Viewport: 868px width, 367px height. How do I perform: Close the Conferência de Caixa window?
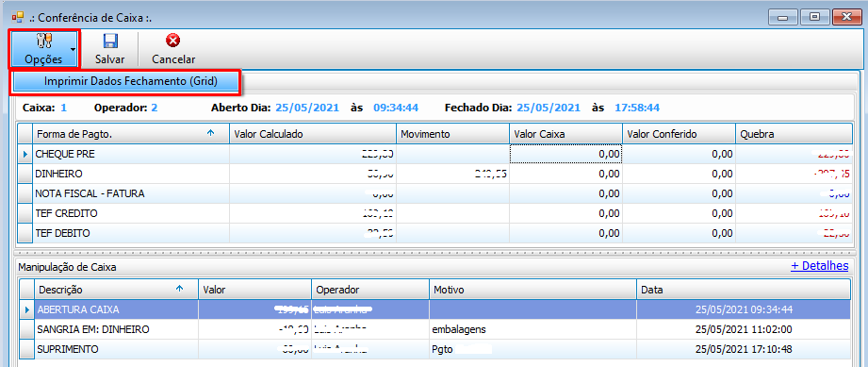846,17
